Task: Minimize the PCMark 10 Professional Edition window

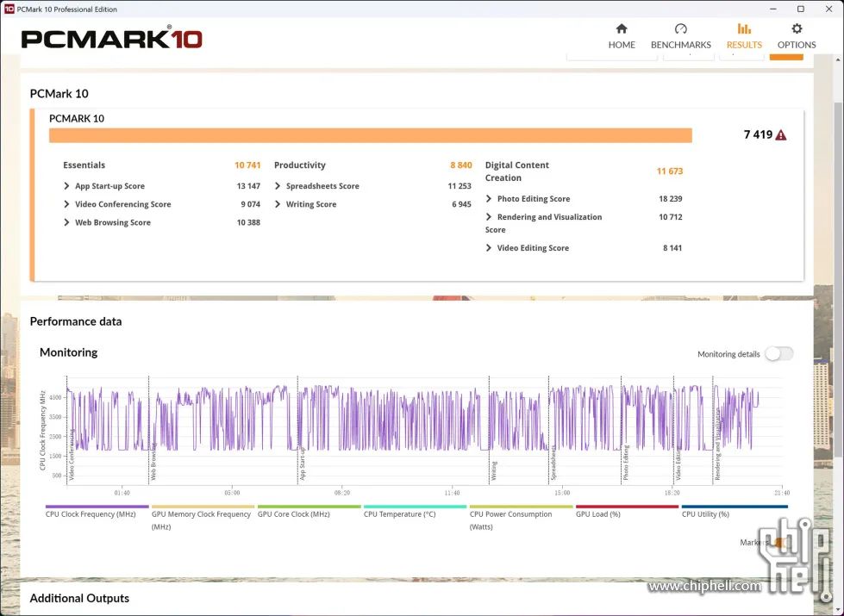Action: (x=773, y=9)
